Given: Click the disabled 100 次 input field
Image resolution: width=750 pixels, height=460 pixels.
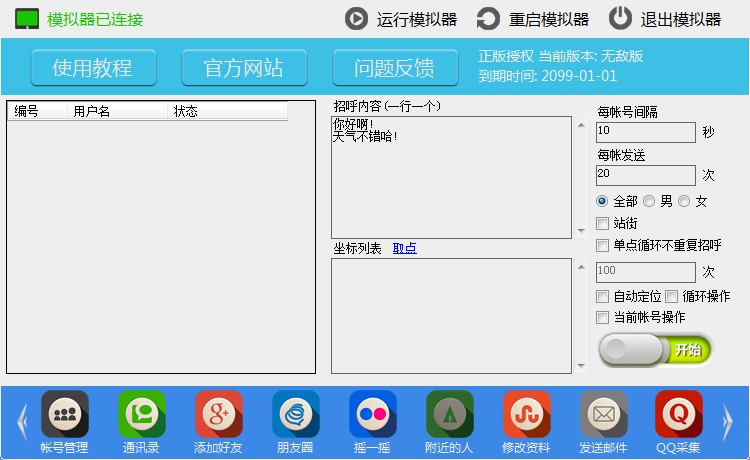Looking at the screenshot, I should (x=646, y=273).
